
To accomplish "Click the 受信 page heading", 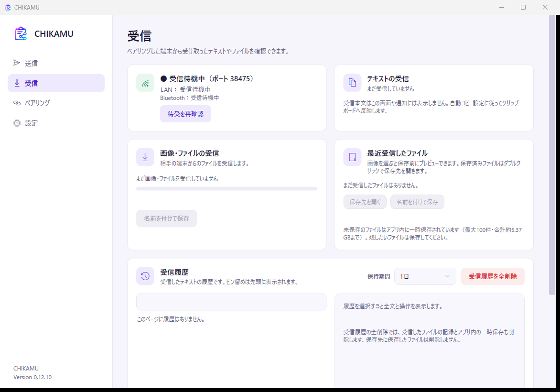I will (140, 36).
